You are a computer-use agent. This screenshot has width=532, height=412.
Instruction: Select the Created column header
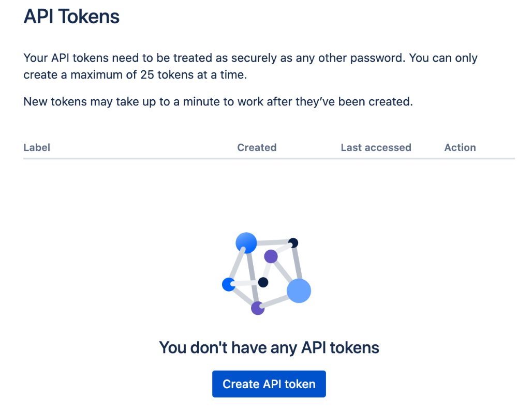(257, 147)
